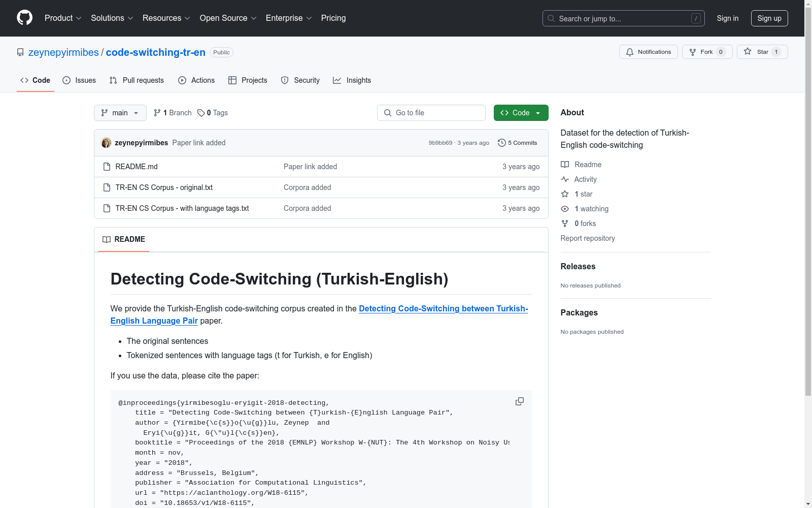Click the Go to file search box
The width and height of the screenshot is (812, 508).
[431, 113]
